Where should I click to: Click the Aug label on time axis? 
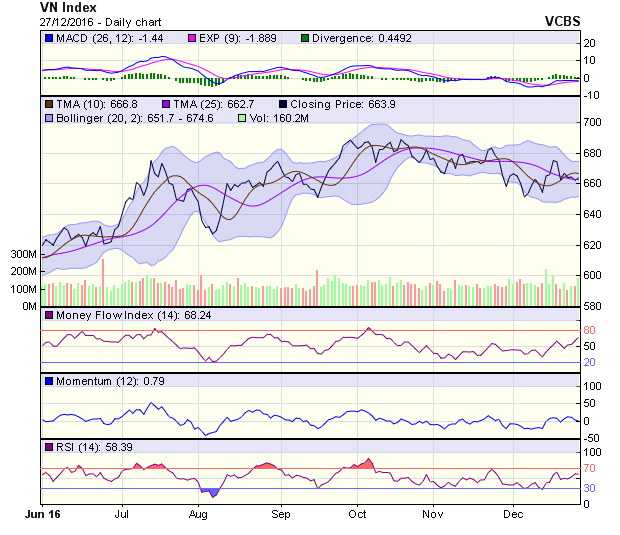(198, 513)
